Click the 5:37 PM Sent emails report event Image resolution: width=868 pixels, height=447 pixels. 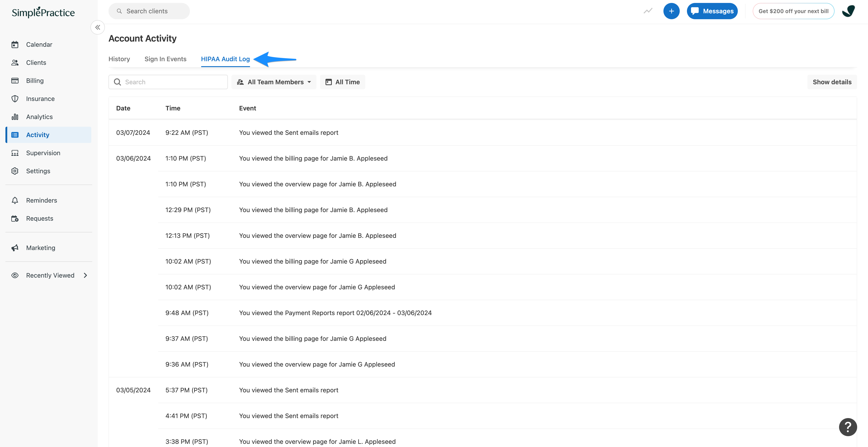tap(289, 390)
